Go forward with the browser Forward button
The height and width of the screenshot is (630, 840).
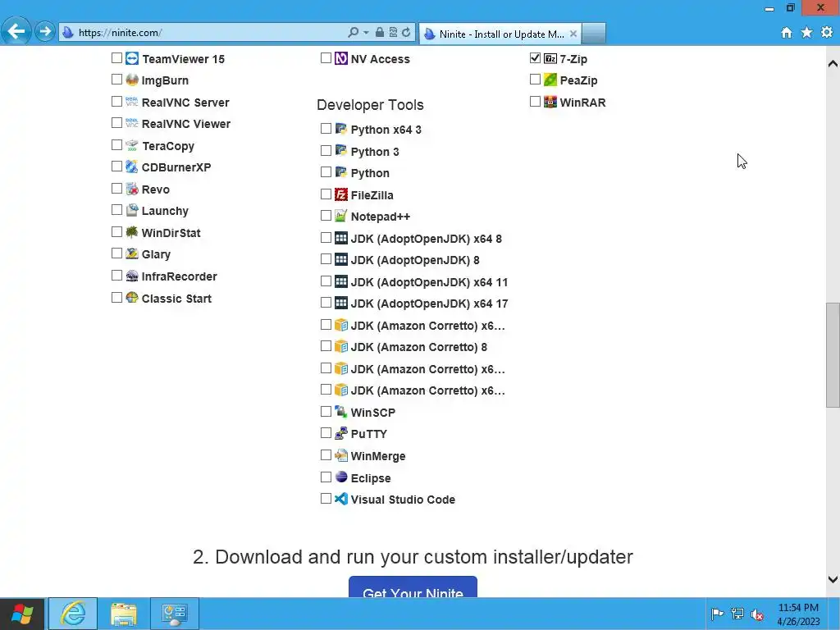point(45,32)
